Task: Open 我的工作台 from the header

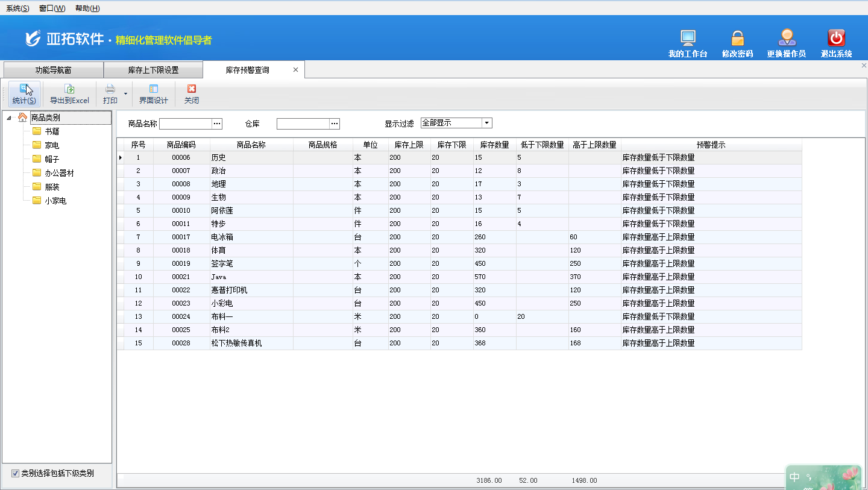Action: pos(688,39)
